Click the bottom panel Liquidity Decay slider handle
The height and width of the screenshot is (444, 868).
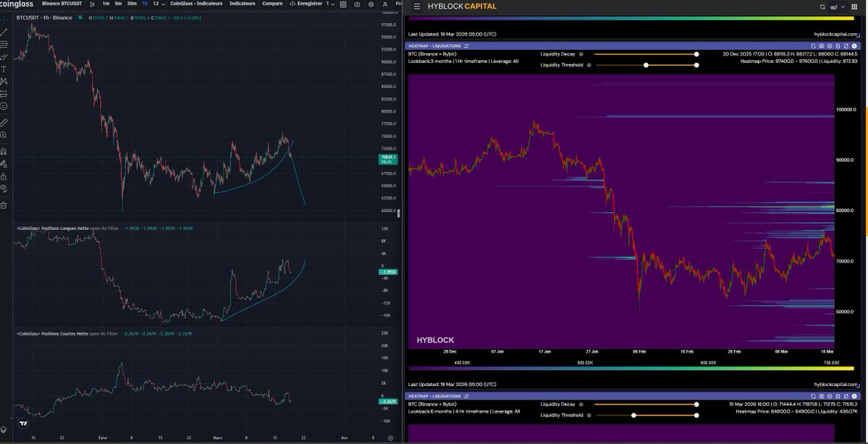(x=697, y=404)
